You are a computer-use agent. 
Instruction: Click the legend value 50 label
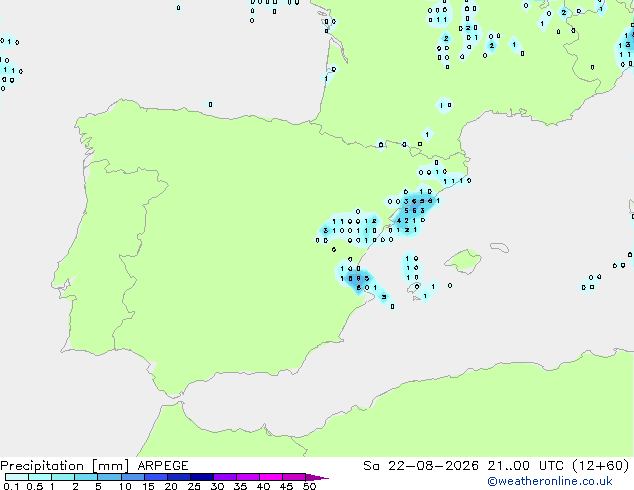(309, 486)
